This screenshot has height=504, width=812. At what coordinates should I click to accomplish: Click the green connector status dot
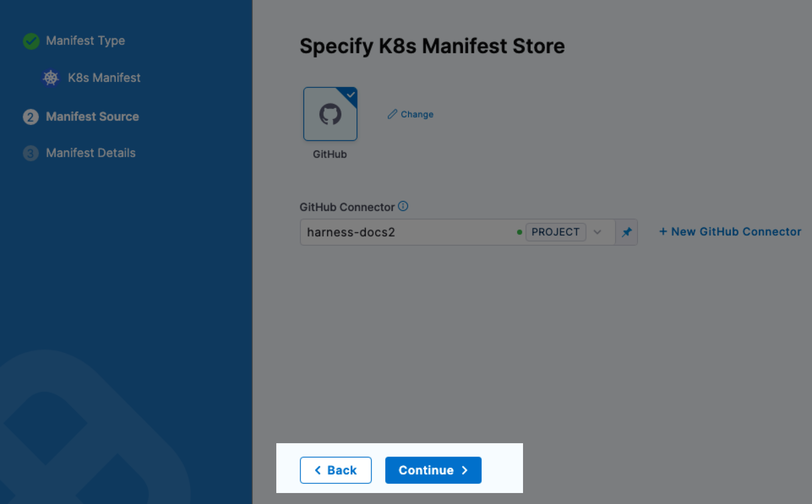[519, 232]
